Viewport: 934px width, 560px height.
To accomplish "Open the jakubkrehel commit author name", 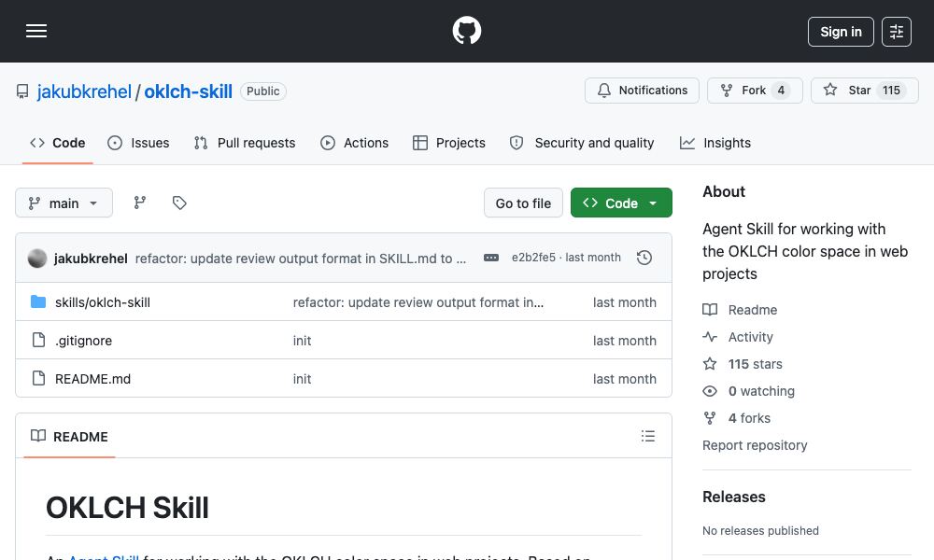I will click(x=91, y=259).
